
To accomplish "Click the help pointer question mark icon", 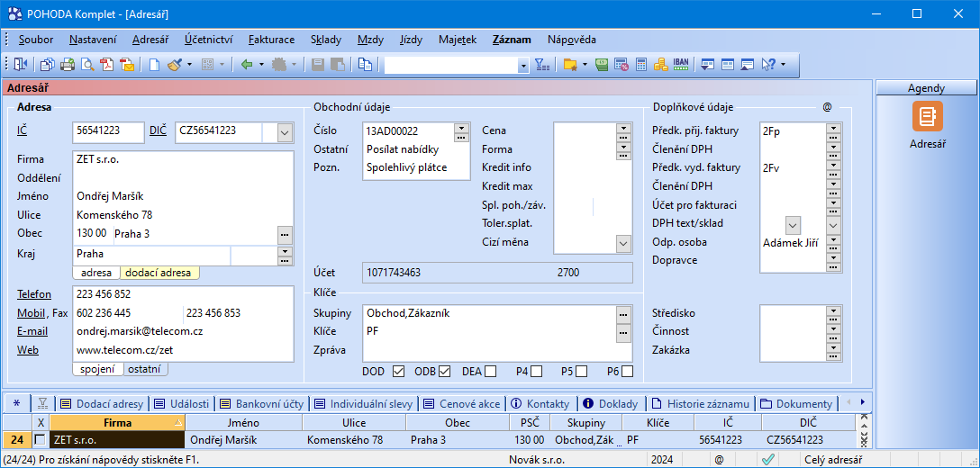I will click(x=768, y=64).
